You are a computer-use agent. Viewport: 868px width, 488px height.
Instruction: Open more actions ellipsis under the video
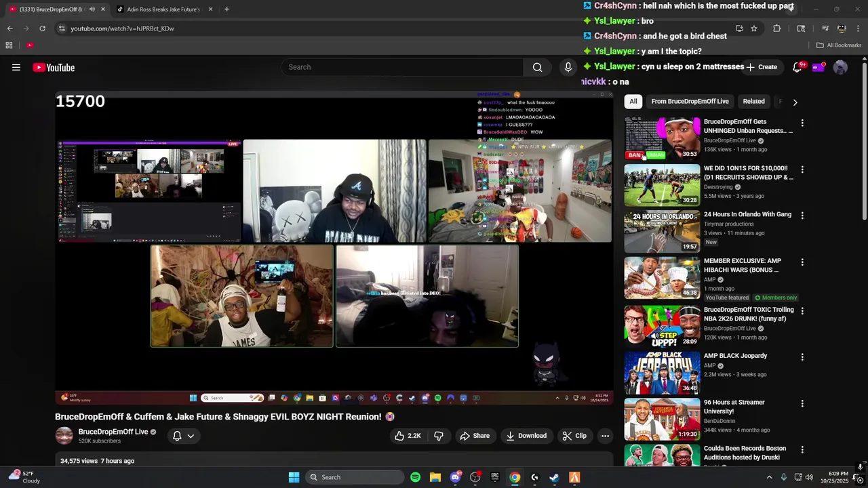click(605, 436)
